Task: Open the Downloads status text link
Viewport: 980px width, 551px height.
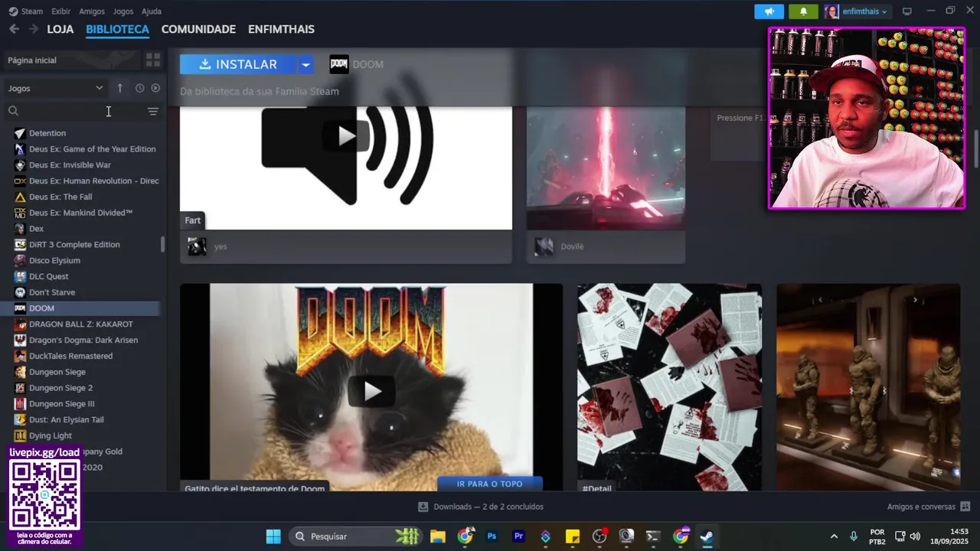Action: point(488,507)
